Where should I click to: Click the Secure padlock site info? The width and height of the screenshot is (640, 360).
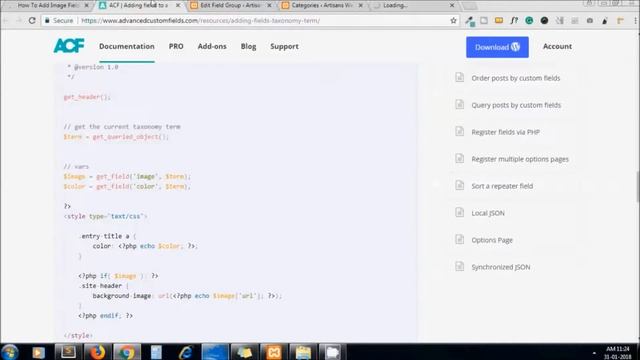click(59, 20)
